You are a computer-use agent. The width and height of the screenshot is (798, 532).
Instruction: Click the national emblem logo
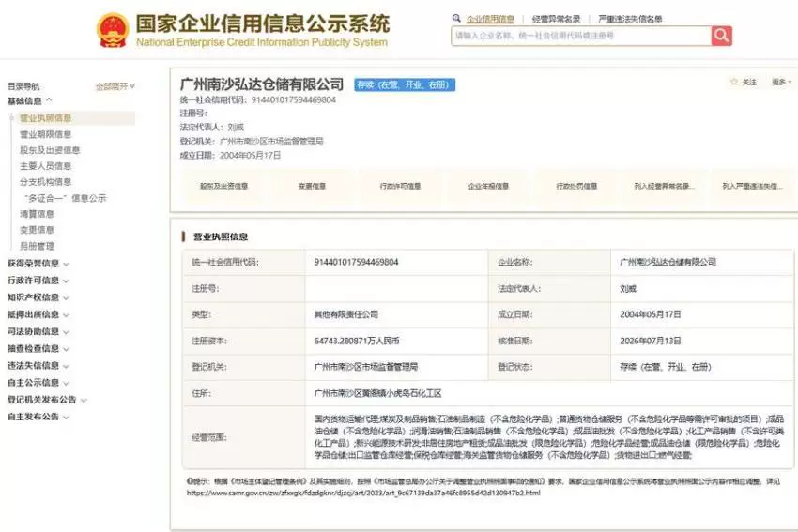(x=113, y=30)
